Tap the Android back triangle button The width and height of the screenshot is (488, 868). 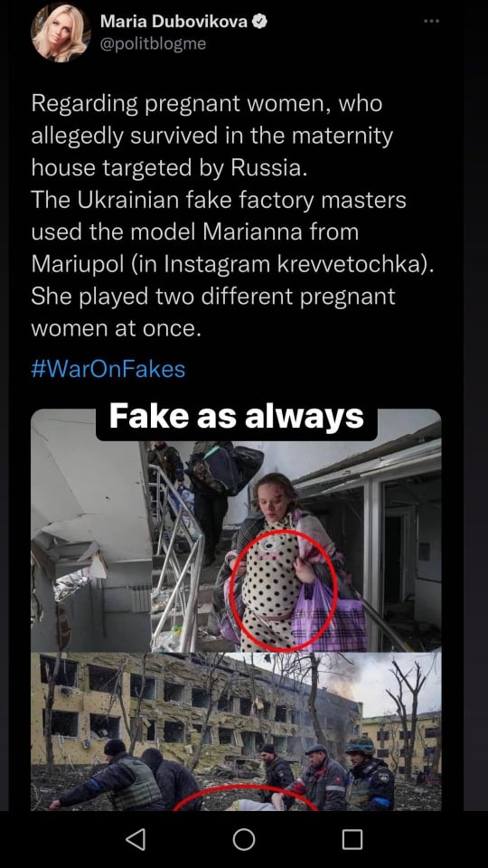point(136,839)
